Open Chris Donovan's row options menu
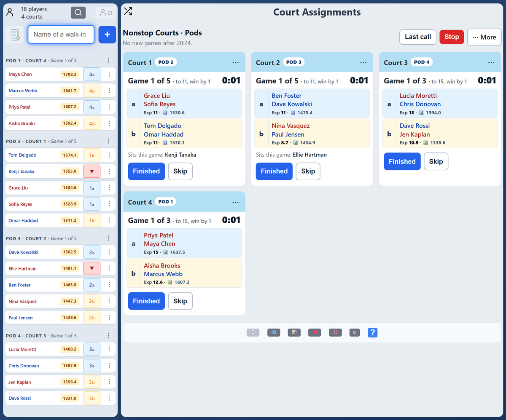 [109, 366]
